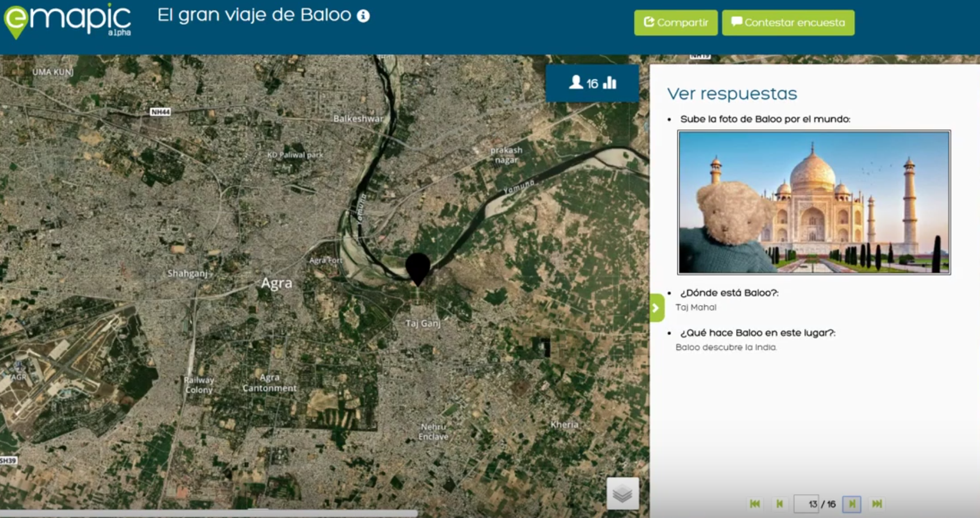
Task: Click 'Taj Mahal' answer text
Action: pyautogui.click(x=696, y=308)
